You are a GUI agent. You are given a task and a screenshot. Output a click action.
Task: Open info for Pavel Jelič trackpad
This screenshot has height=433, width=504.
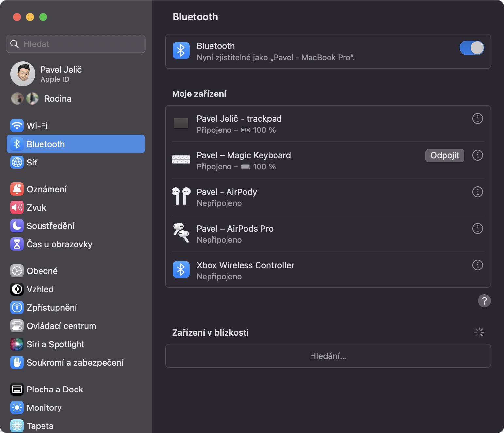click(x=477, y=119)
